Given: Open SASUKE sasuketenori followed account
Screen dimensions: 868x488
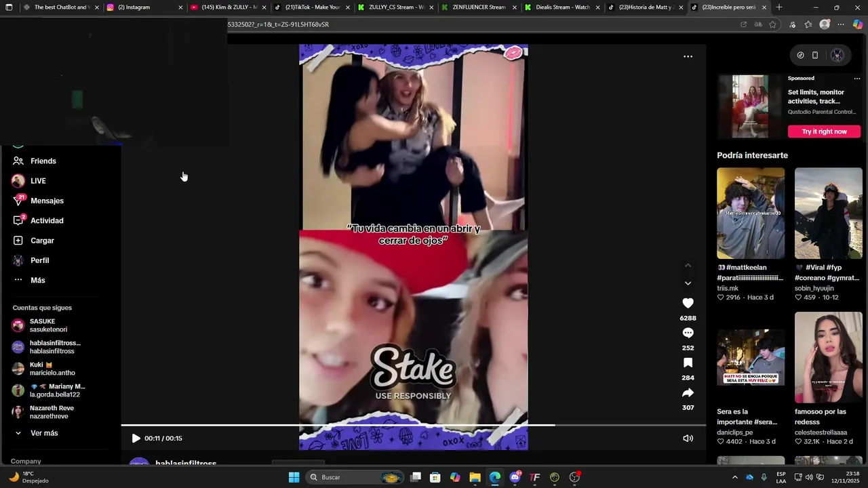Looking at the screenshot, I should click(x=47, y=325).
